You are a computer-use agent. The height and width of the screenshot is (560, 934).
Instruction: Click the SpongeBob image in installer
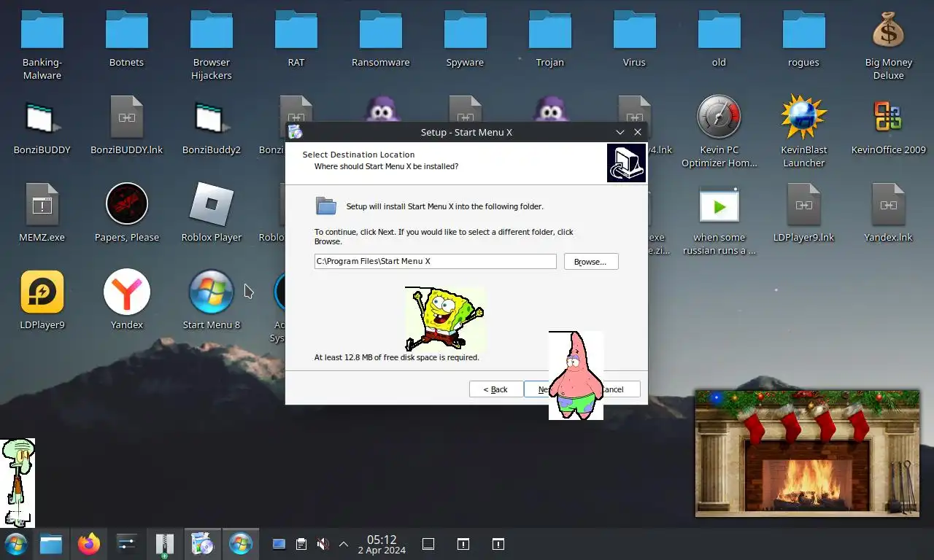coord(444,319)
